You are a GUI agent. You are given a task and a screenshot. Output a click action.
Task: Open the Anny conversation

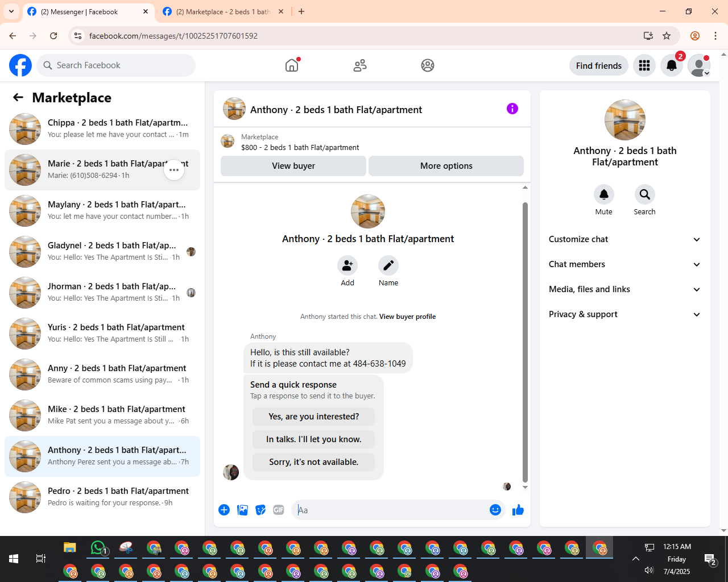coord(102,375)
